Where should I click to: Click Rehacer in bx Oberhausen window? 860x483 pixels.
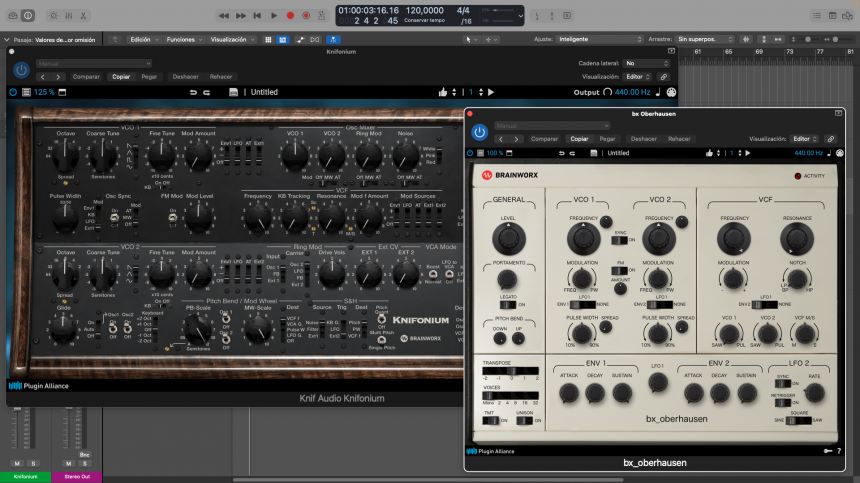pyautogui.click(x=679, y=139)
